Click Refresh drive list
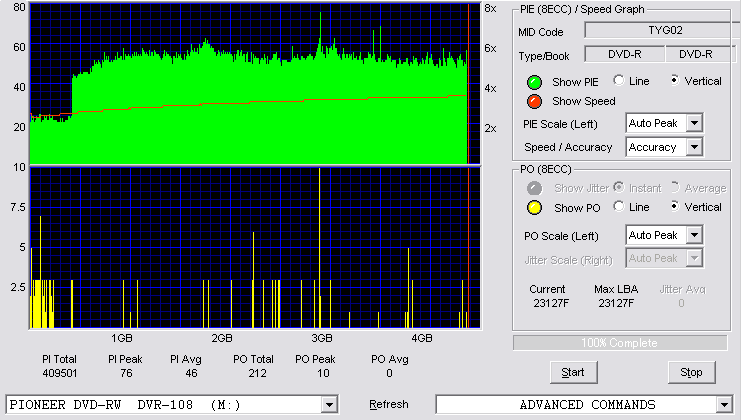 pos(389,405)
